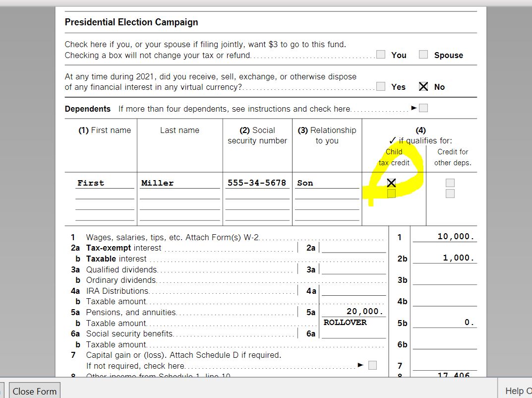Check second row Child tax credit box
This screenshot has height=398, width=532.
point(391,194)
